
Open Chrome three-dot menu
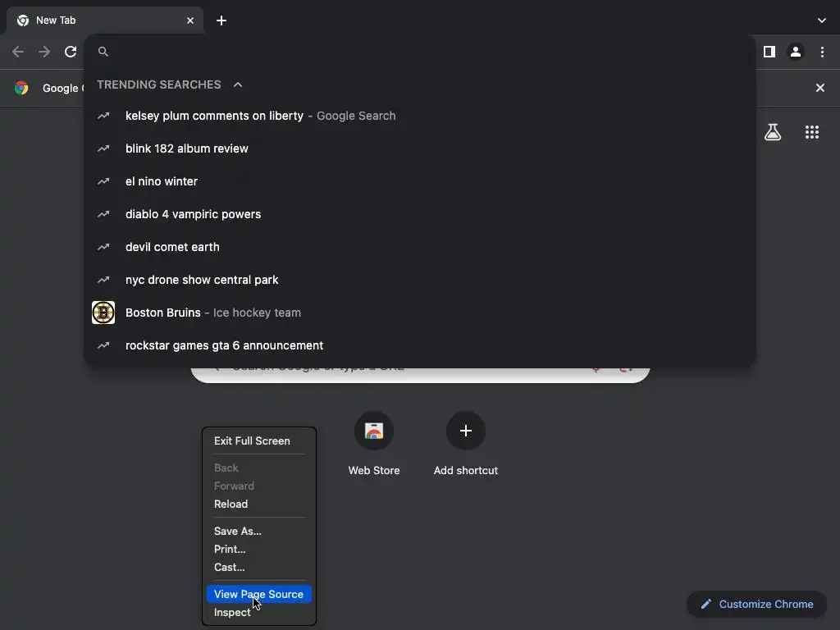822,52
